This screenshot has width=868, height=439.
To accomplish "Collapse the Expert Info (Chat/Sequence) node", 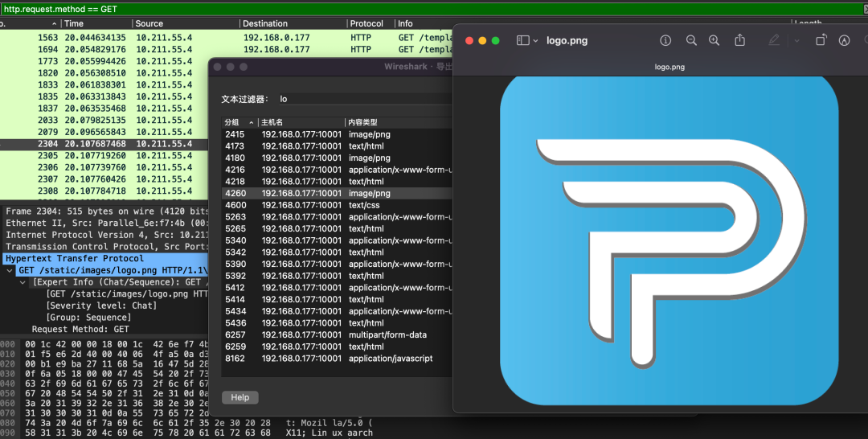I will 23,282.
